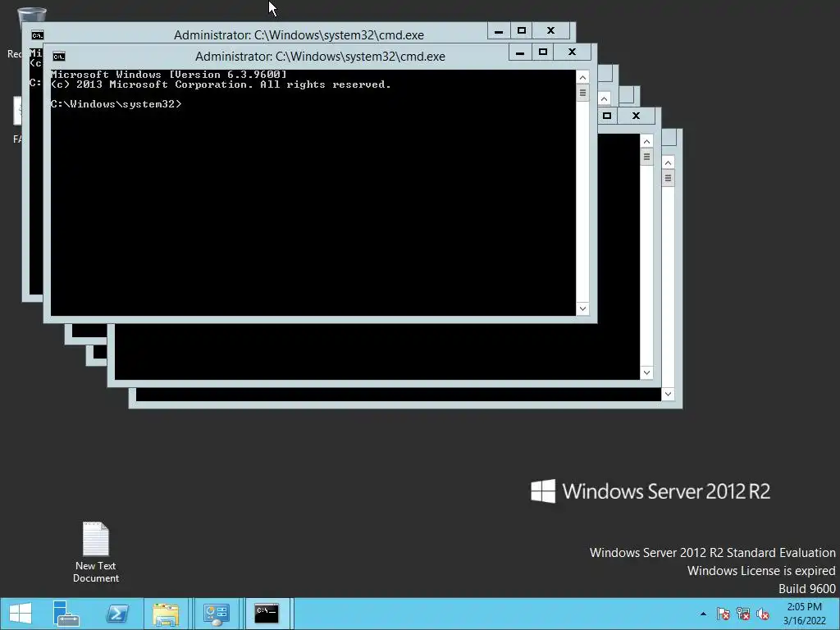The height and width of the screenshot is (630, 840).
Task: Click the Command Prompt taskbar button
Action: pos(267,614)
